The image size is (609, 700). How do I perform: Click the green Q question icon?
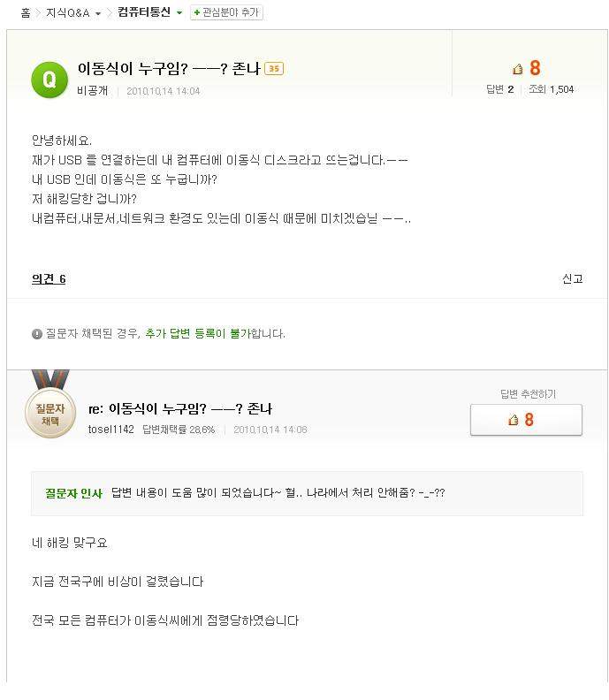pos(49,80)
